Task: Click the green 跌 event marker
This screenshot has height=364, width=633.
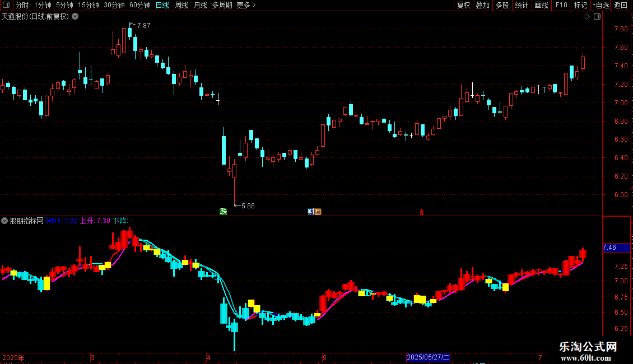Action: coord(224,212)
